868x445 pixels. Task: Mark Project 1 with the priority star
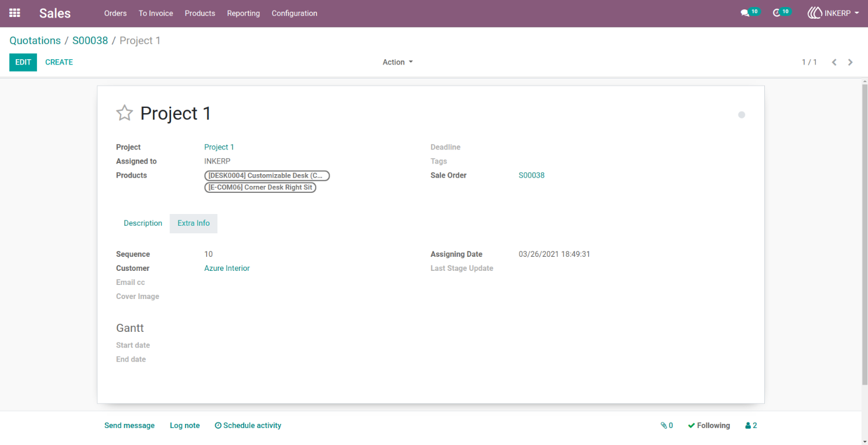coord(124,113)
